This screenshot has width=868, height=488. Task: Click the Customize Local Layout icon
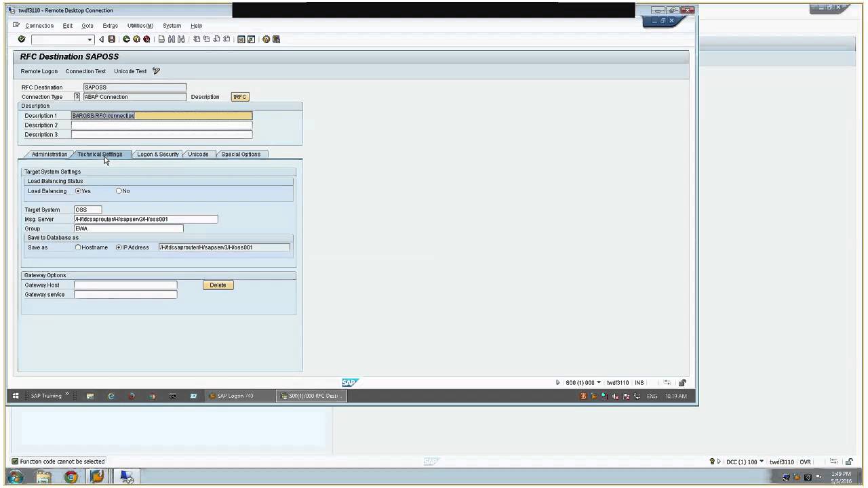tap(276, 39)
